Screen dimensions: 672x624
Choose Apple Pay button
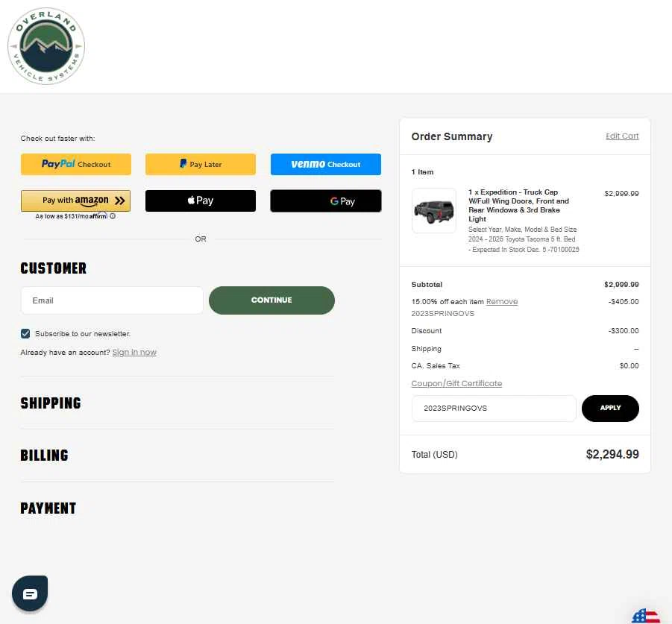coord(201,201)
